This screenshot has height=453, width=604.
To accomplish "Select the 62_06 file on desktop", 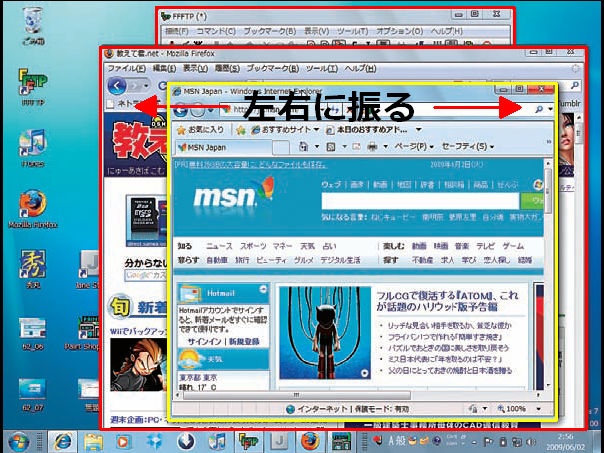I will pos(33,334).
